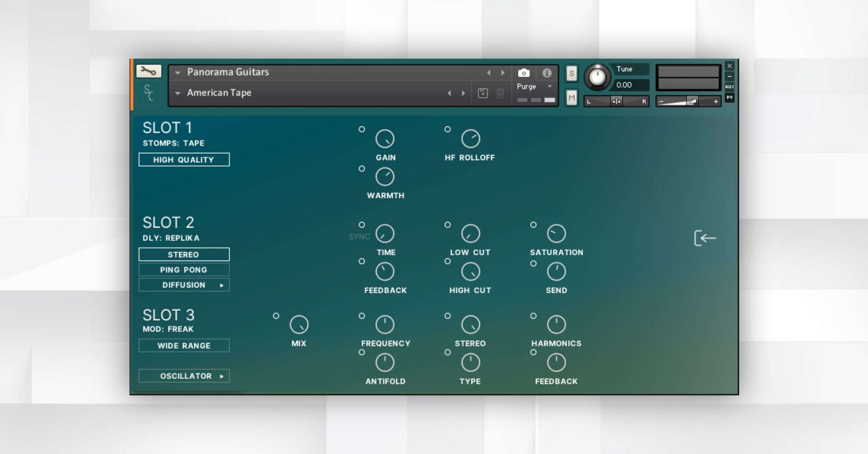This screenshot has height=454, width=868.
Task: Enable PING PONG mode for Replika delay
Action: [184, 270]
